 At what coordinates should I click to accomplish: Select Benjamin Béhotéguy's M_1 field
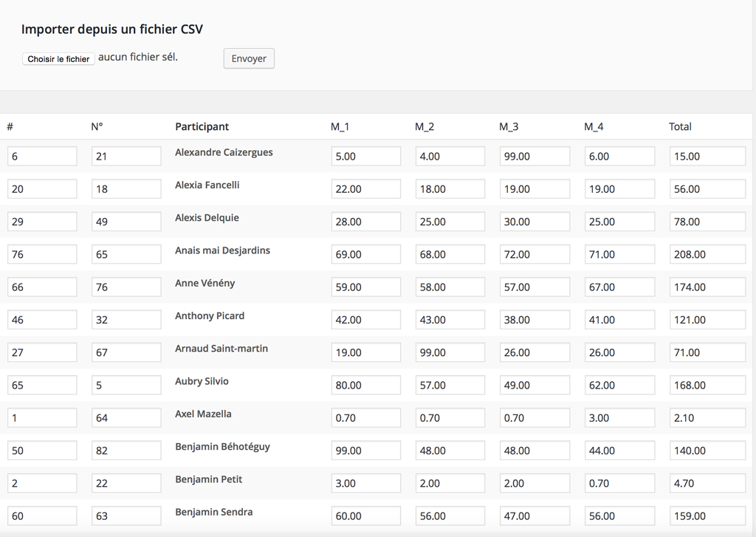(x=365, y=451)
